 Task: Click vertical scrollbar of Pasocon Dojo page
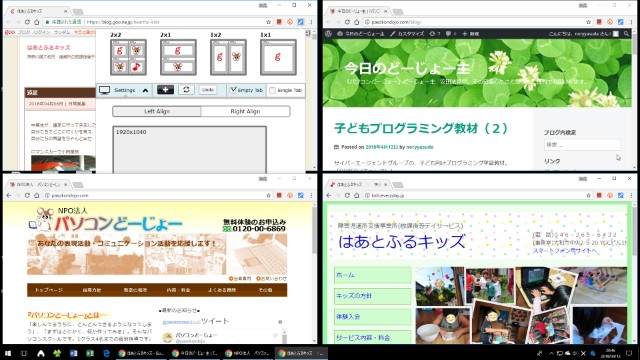click(314, 273)
